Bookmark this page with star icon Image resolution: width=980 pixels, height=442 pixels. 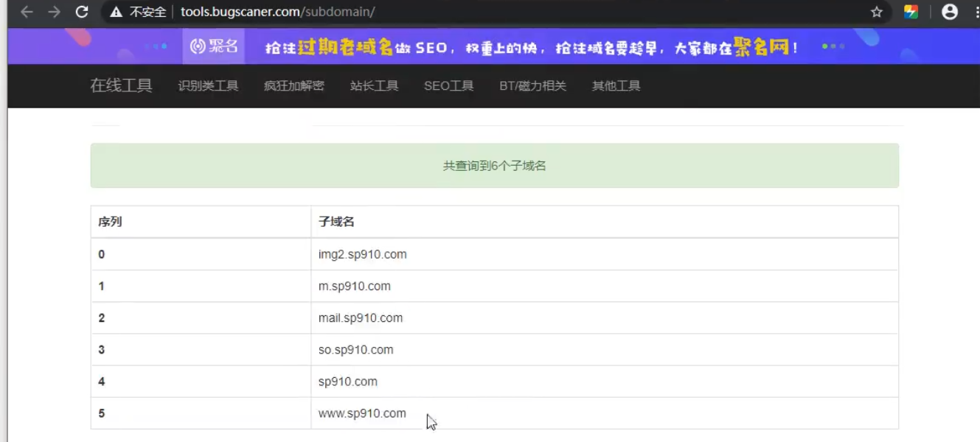click(876, 12)
